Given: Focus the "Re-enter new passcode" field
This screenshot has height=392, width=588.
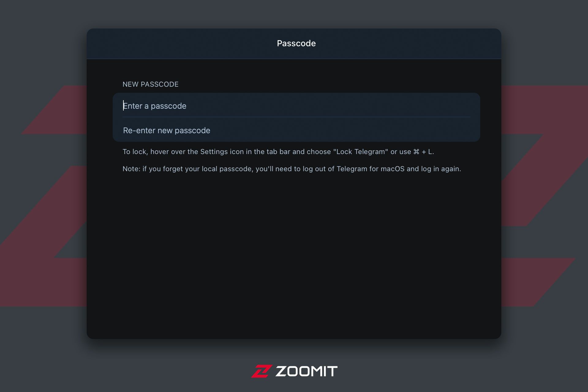Looking at the screenshot, I should click(296, 130).
